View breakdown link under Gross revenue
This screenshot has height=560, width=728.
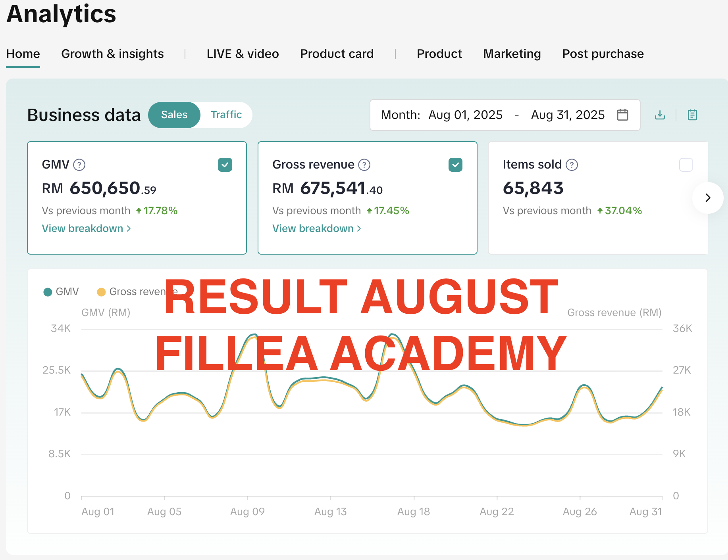(x=317, y=228)
